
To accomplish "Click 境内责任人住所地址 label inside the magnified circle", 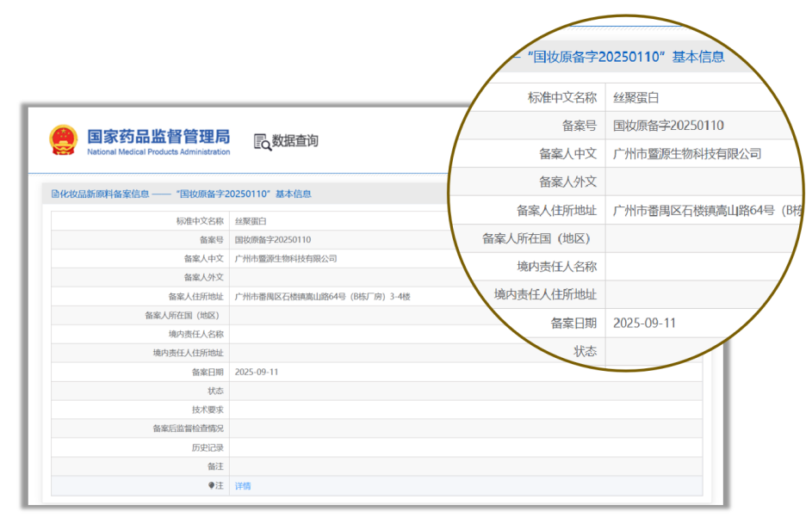I will [x=545, y=295].
